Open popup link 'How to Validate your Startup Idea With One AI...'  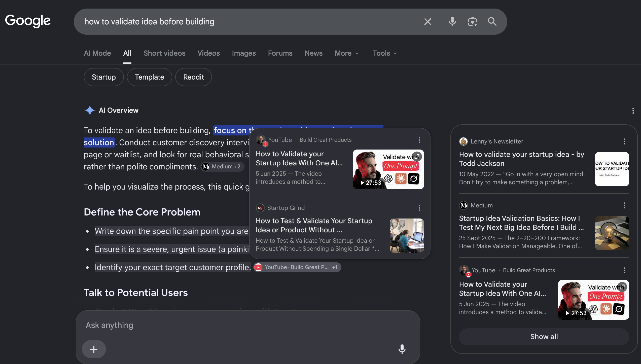pyautogui.click(x=299, y=159)
